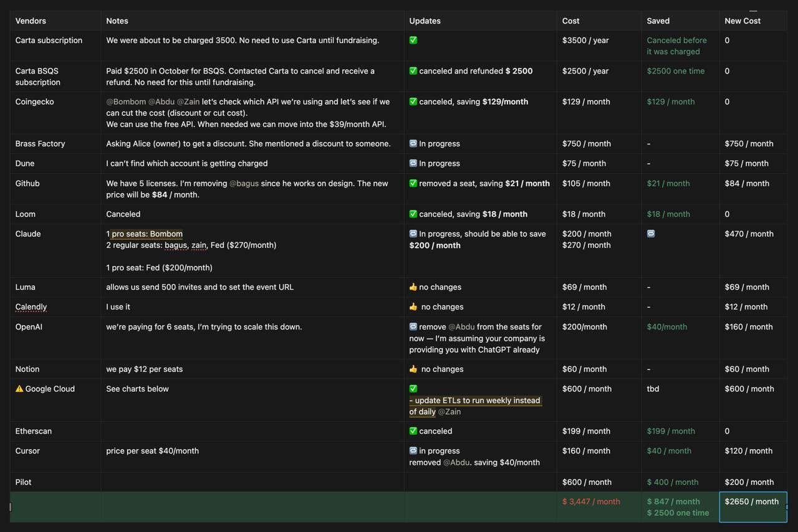The image size is (798, 532).
Task: Open the @Zain mention in Google Cloud updates
Action: click(x=449, y=412)
